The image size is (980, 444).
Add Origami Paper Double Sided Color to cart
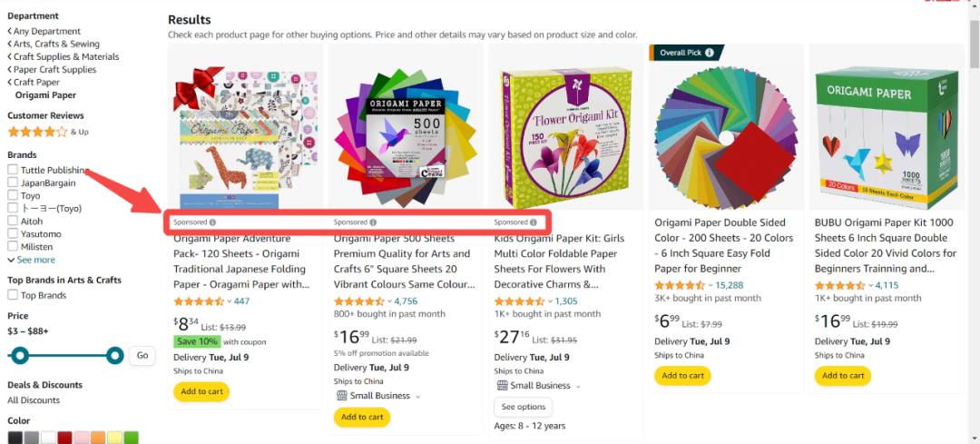[682, 376]
